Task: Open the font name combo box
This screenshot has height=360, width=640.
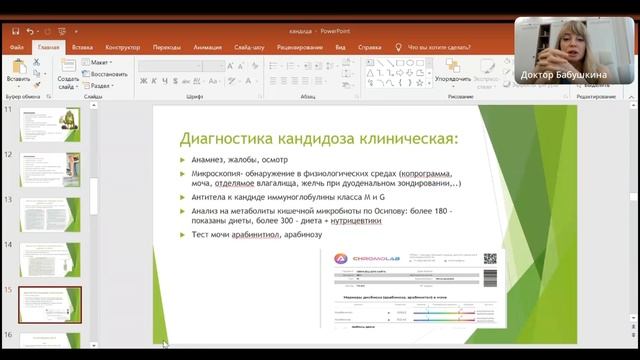Action: coord(170,66)
